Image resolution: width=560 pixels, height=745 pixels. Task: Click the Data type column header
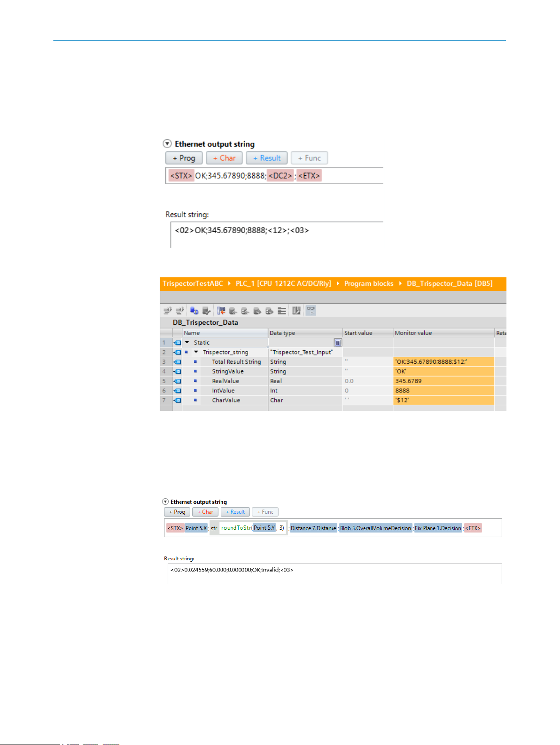point(305,333)
